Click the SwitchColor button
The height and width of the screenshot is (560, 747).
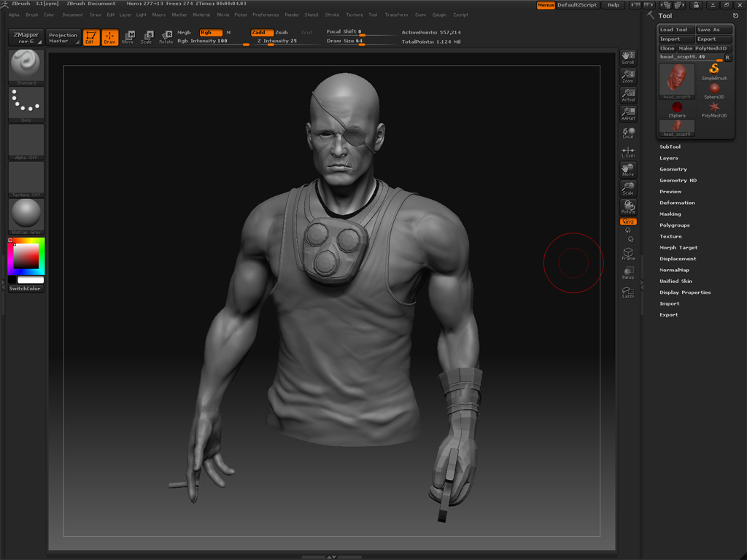tap(26, 289)
